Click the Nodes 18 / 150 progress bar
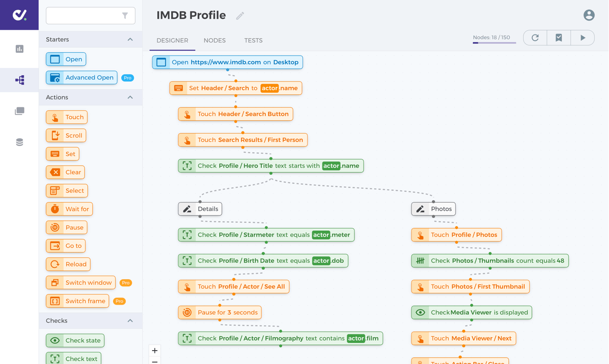The height and width of the screenshot is (364, 609). pyautogui.click(x=494, y=43)
